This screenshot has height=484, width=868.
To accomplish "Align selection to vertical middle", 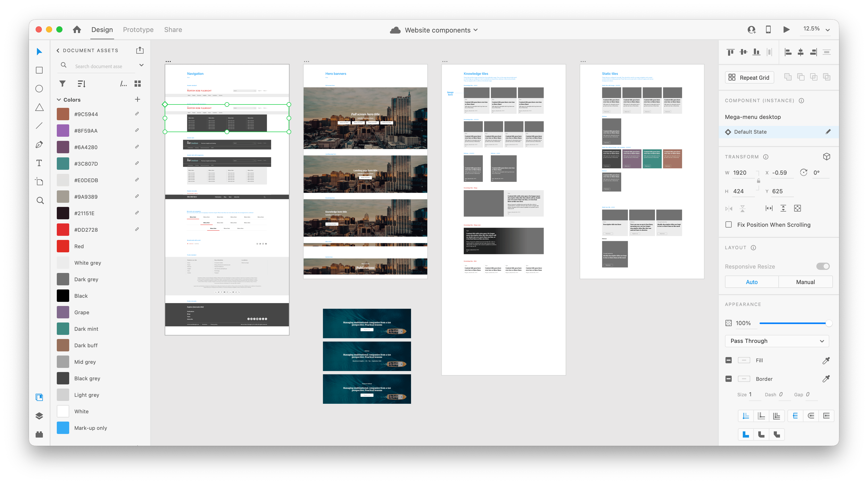I will pyautogui.click(x=743, y=52).
